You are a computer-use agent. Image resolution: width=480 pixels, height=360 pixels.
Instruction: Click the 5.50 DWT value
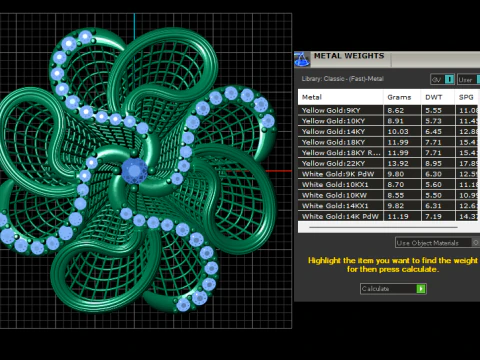tap(433, 195)
